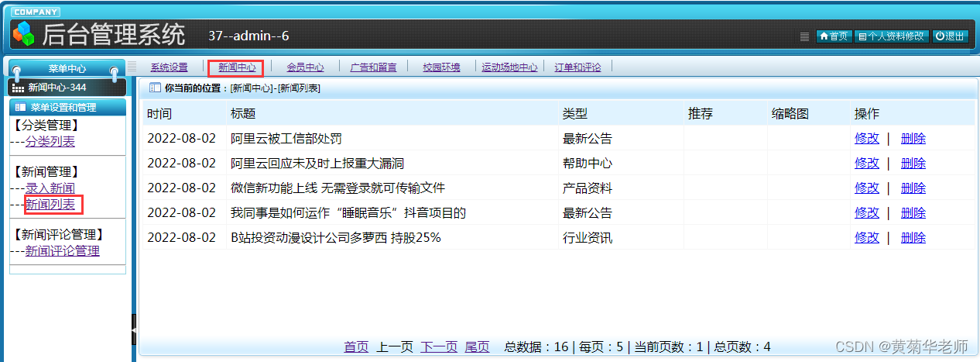Open the 分类列表 sidebar link
Image resolution: width=980 pixels, height=362 pixels.
click(x=50, y=142)
